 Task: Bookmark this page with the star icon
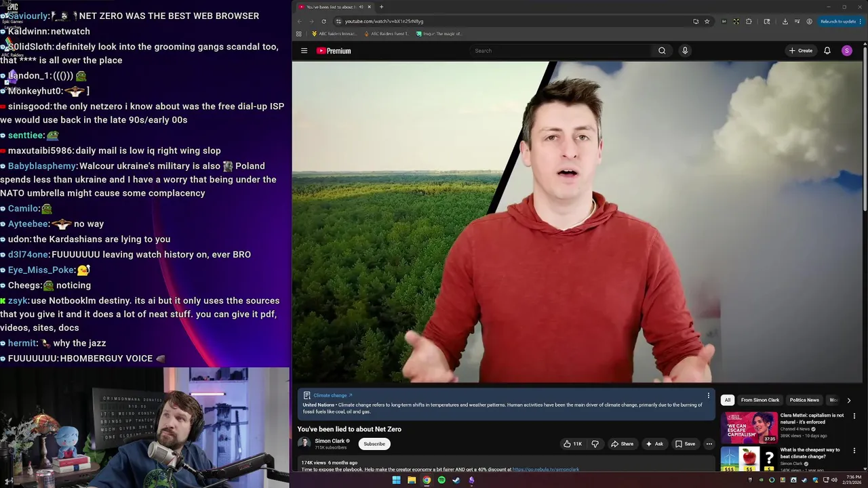coord(707,21)
